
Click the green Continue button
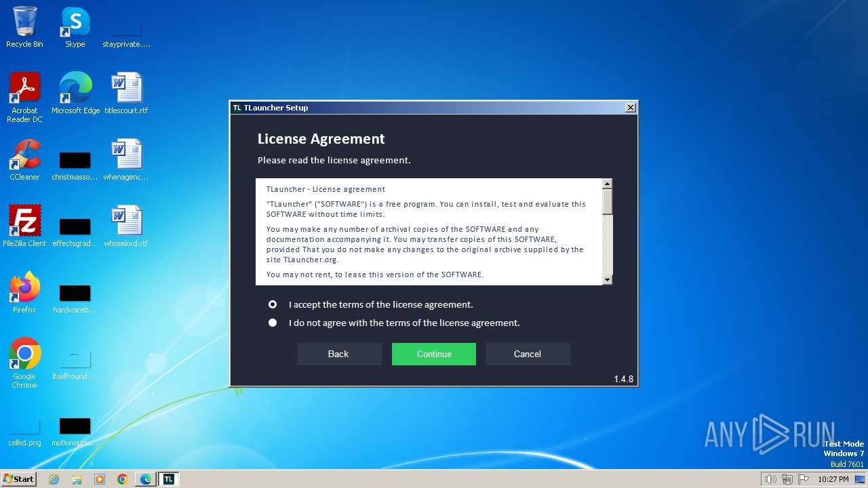[x=434, y=354]
